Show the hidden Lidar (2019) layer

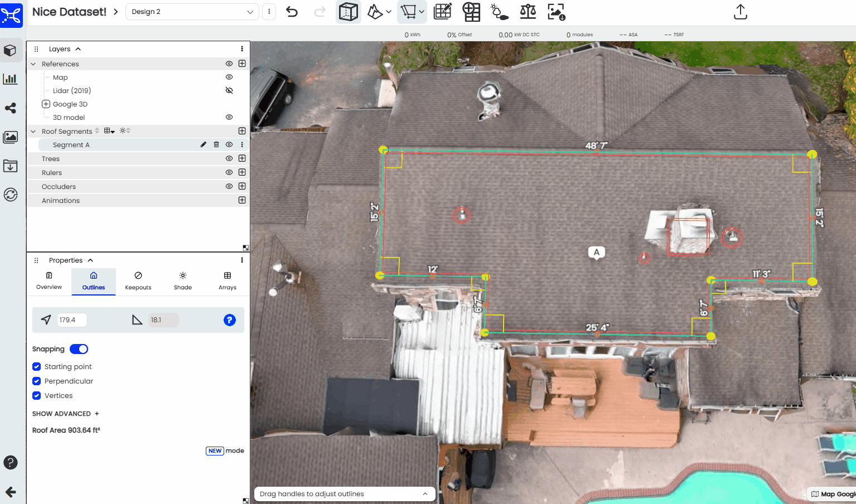[x=229, y=90]
